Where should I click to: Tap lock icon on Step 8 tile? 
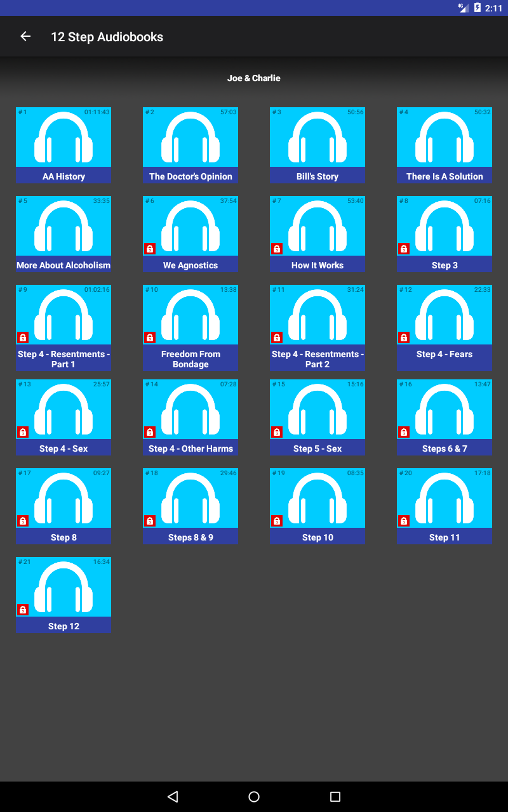point(23,521)
